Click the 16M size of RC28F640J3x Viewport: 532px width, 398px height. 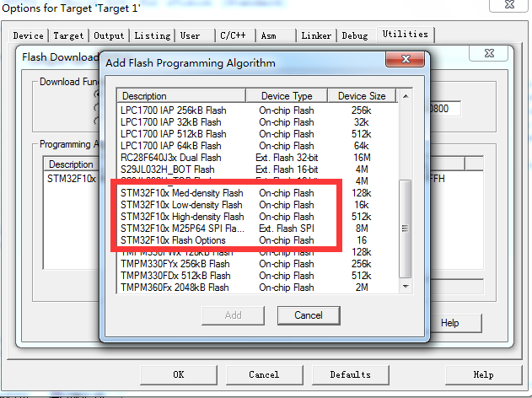pos(362,158)
